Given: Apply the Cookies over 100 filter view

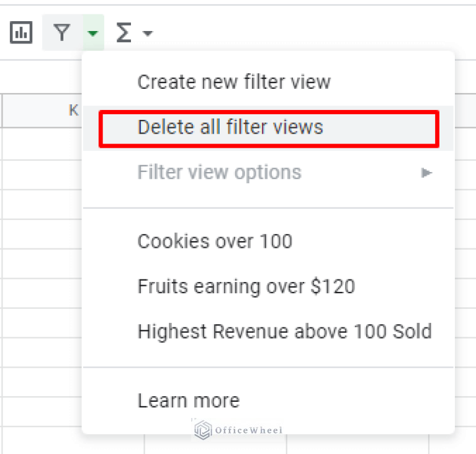Looking at the screenshot, I should [x=215, y=241].
